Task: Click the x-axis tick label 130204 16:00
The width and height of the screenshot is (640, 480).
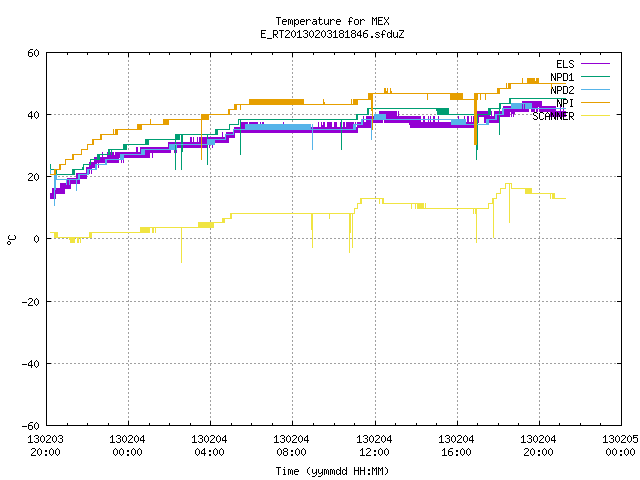Action: [x=456, y=446]
